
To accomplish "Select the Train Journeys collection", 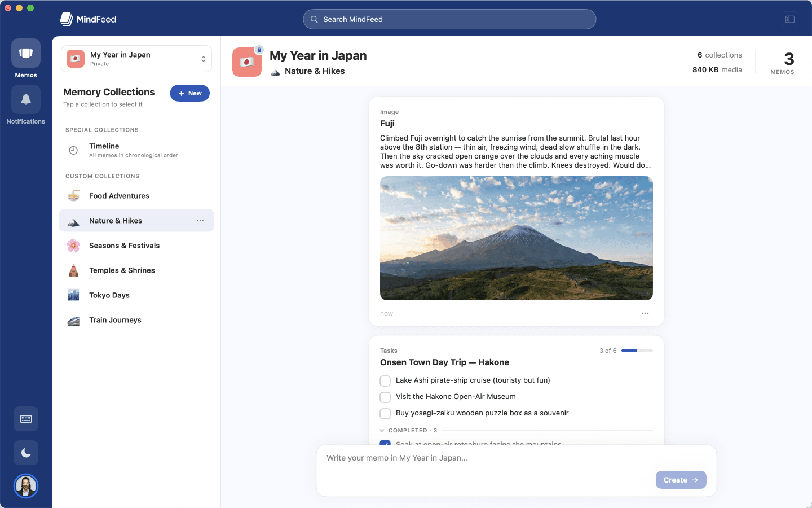I will (x=136, y=320).
